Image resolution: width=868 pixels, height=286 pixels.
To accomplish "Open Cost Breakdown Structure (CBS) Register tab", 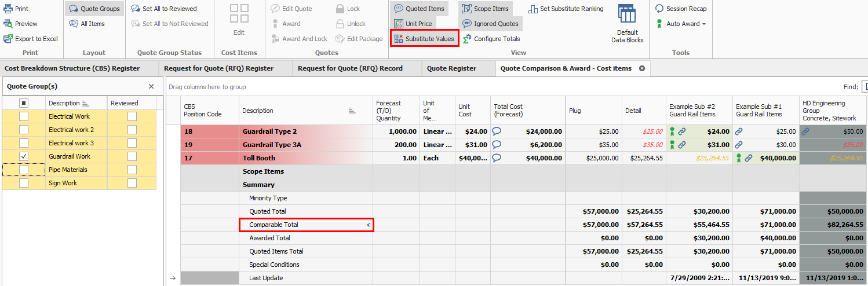I will pos(72,68).
